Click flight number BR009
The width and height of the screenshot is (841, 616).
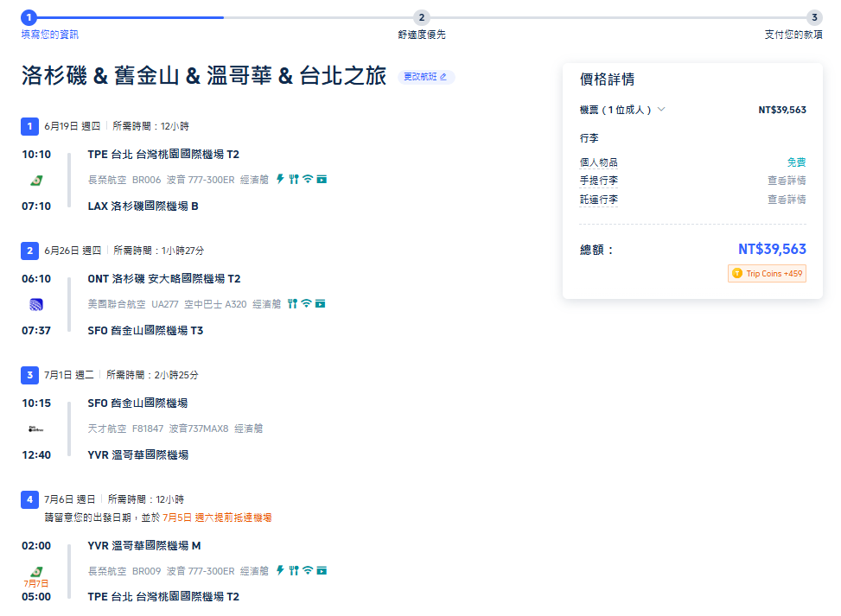(146, 571)
